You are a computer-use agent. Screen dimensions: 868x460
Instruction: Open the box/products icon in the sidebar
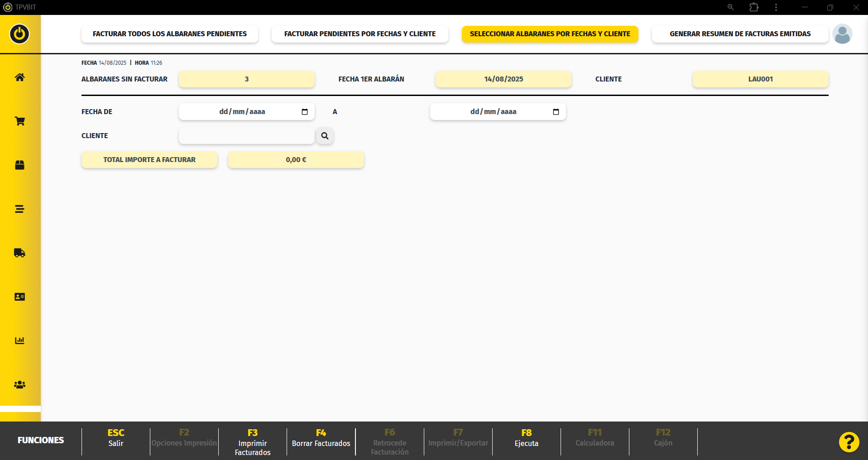19,165
